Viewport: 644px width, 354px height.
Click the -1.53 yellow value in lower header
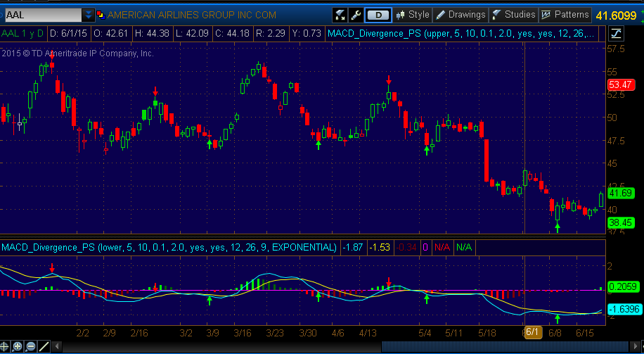[380, 248]
